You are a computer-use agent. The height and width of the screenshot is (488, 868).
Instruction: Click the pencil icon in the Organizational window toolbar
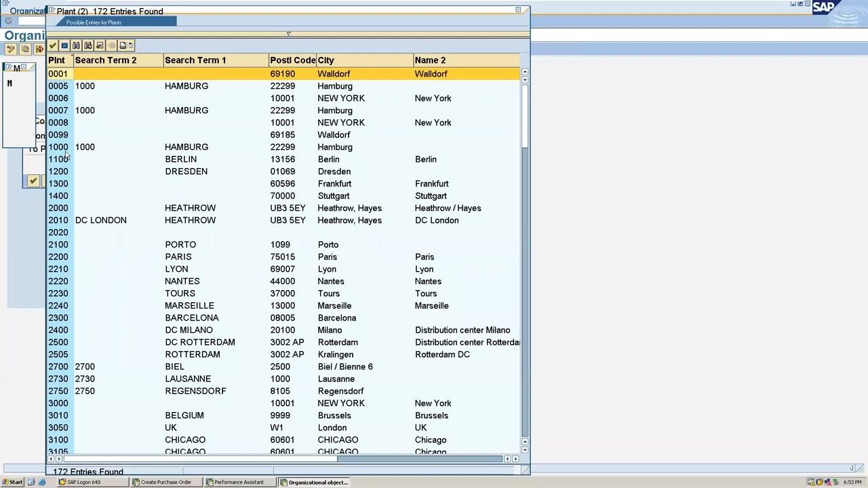click(x=11, y=49)
